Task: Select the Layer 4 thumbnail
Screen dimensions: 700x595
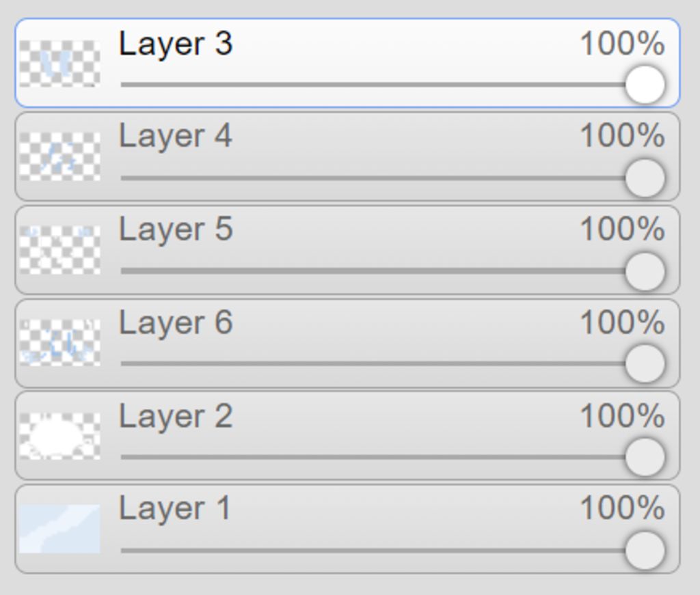Action: tap(59, 156)
